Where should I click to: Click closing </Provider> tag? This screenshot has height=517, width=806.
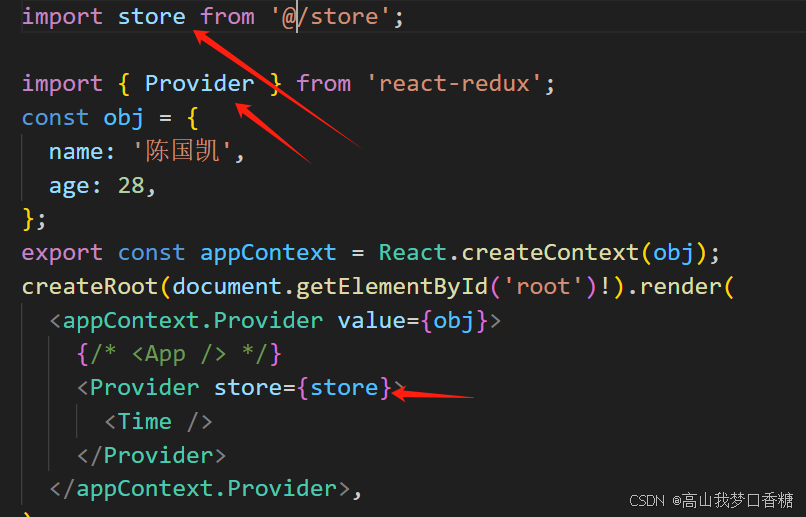(151, 456)
